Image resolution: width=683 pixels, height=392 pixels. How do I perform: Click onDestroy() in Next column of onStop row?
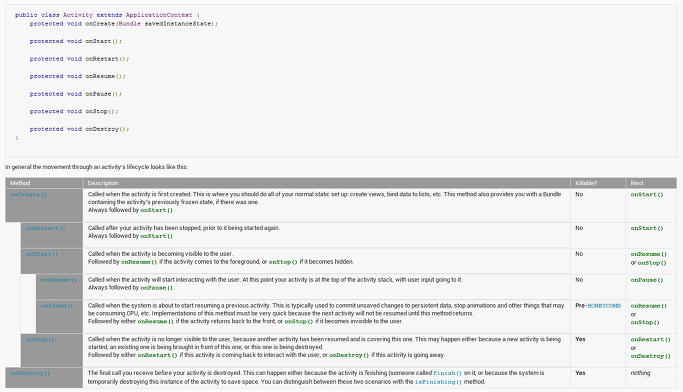click(x=650, y=356)
